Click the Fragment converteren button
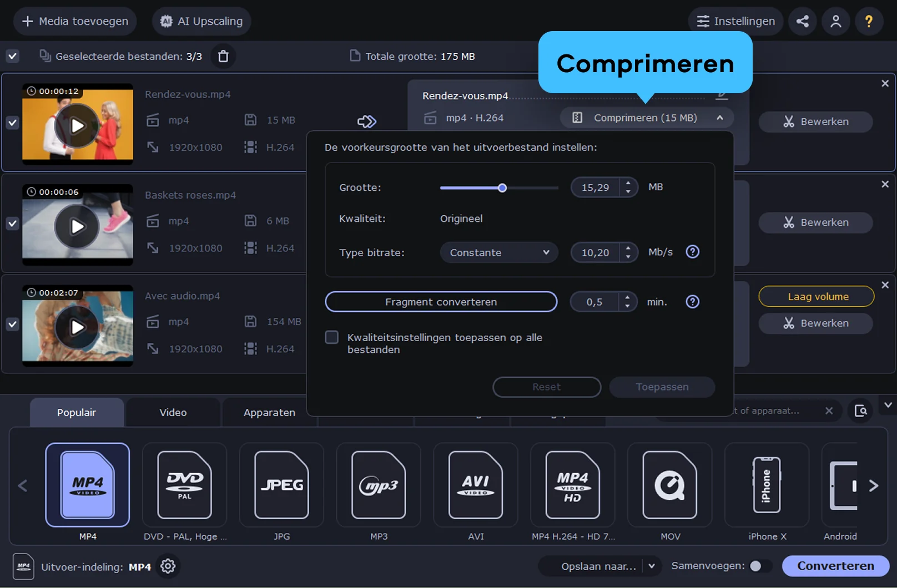The width and height of the screenshot is (897, 588). 441,302
